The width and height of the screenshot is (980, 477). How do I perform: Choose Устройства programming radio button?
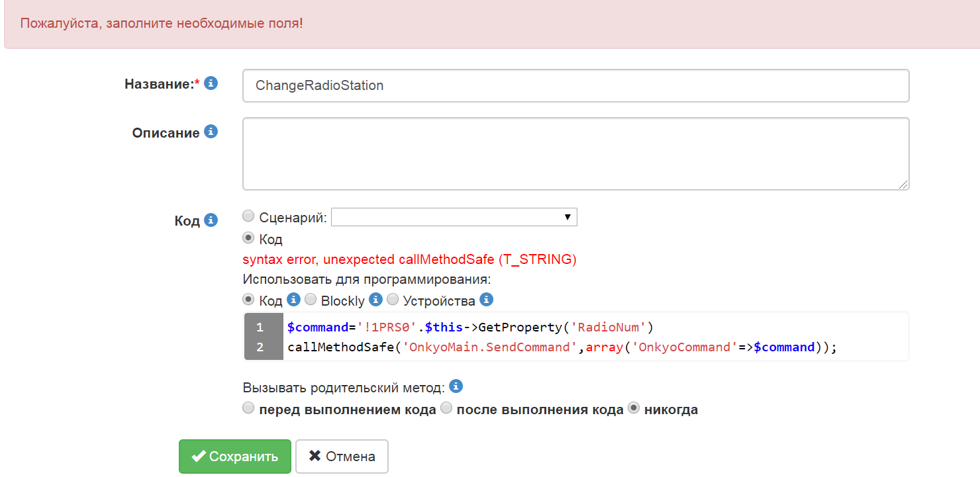(393, 300)
